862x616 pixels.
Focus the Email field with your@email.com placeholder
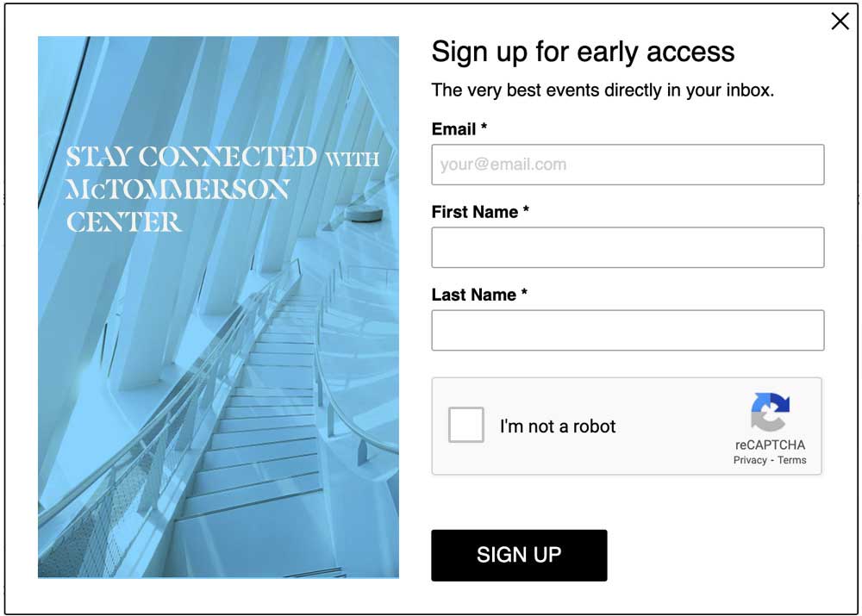(x=628, y=165)
